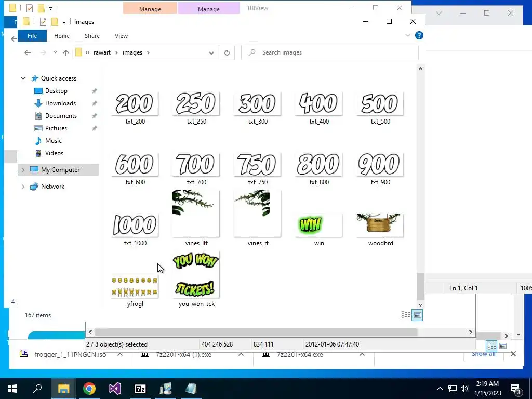Click the images breadcrumb segment
532x399 pixels.
132,52
